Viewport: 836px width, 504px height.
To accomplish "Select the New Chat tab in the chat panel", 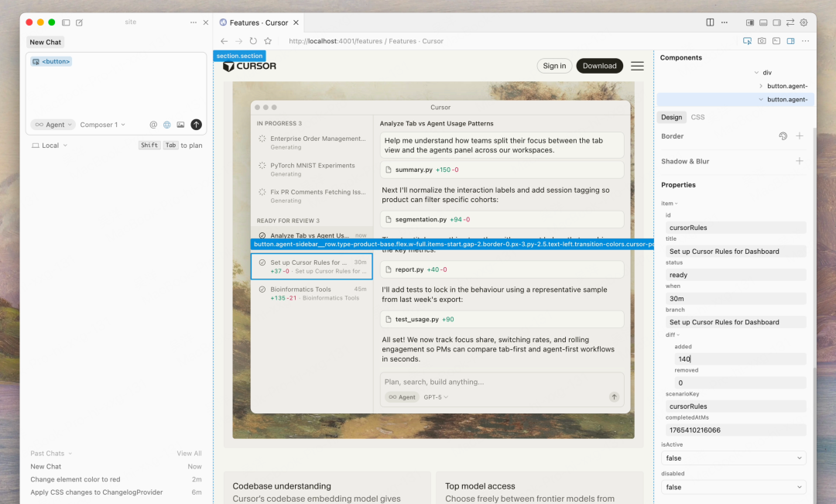I will [46, 42].
